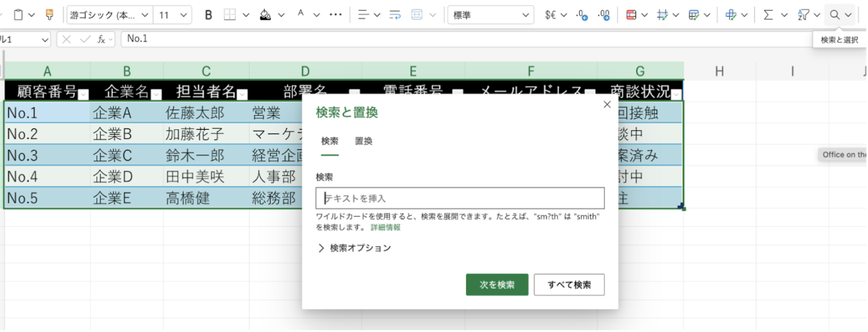Expand the 検索オプション section

[354, 248]
